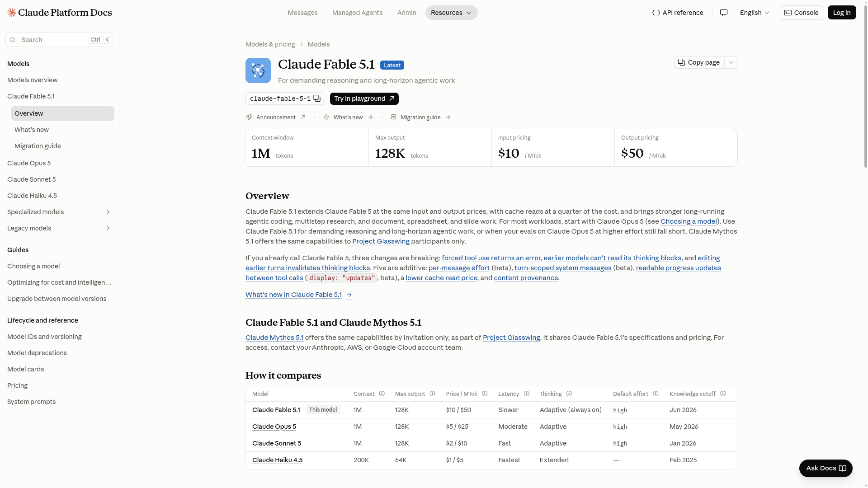Follow the Project Glasswing link in Overview paragraph
The height and width of the screenshot is (488, 868).
[381, 241]
